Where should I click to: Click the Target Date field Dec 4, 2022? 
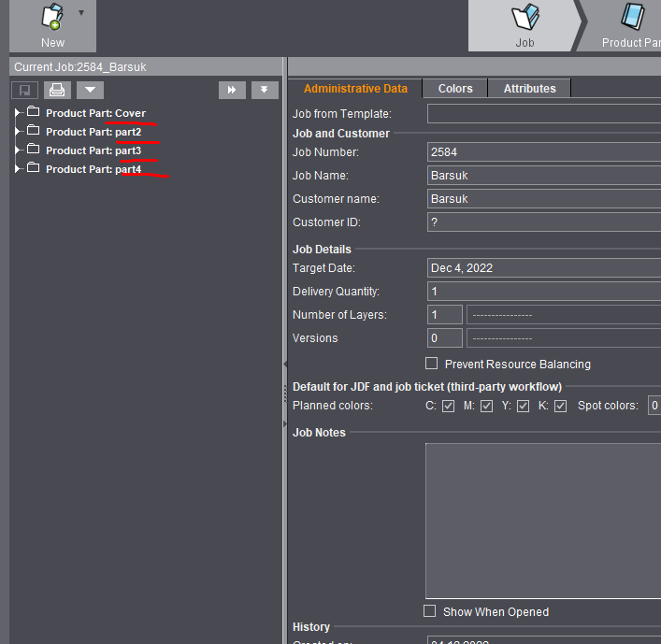coord(544,268)
